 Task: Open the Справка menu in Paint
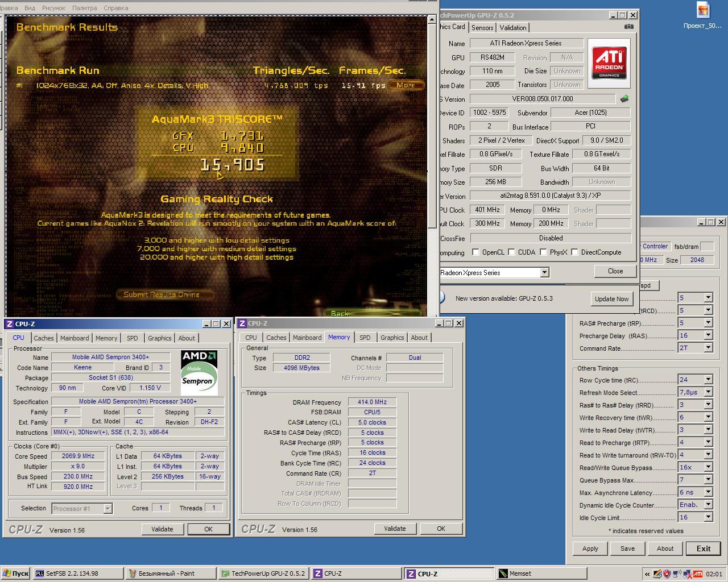(x=115, y=8)
